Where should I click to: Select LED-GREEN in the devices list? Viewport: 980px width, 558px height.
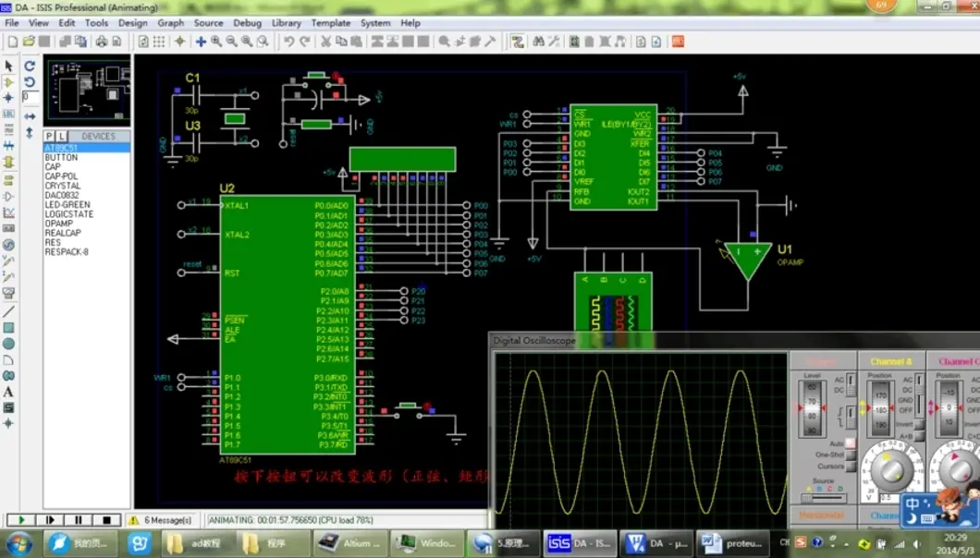(x=67, y=205)
